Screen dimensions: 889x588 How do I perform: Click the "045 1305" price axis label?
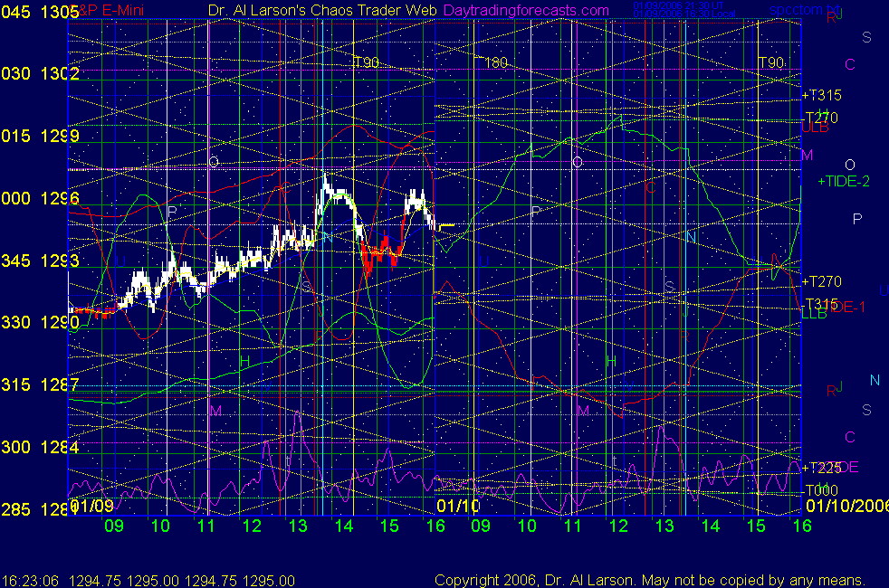pos(40,12)
